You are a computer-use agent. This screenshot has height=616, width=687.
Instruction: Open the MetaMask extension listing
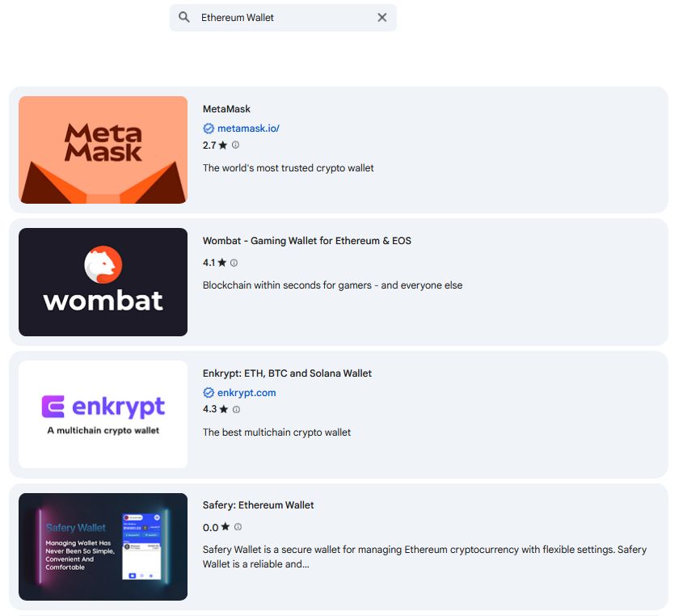226,108
